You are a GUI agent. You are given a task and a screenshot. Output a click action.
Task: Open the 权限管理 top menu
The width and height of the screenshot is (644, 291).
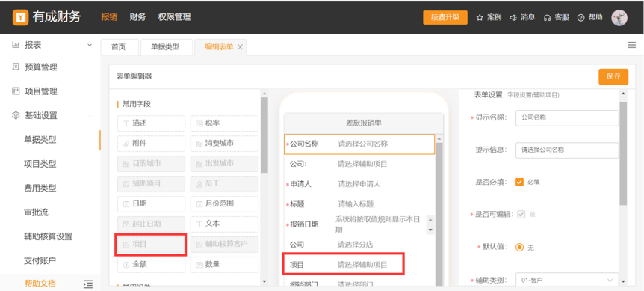tap(174, 17)
